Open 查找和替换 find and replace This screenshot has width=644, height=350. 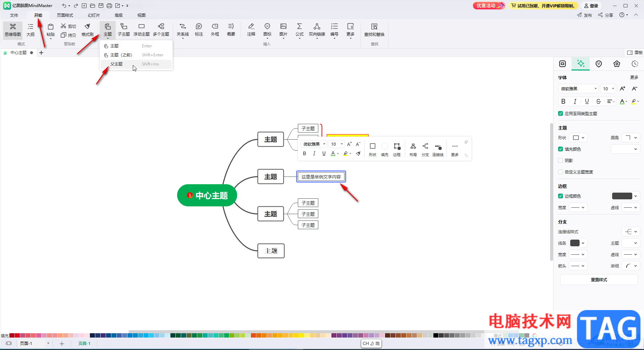pos(374,30)
